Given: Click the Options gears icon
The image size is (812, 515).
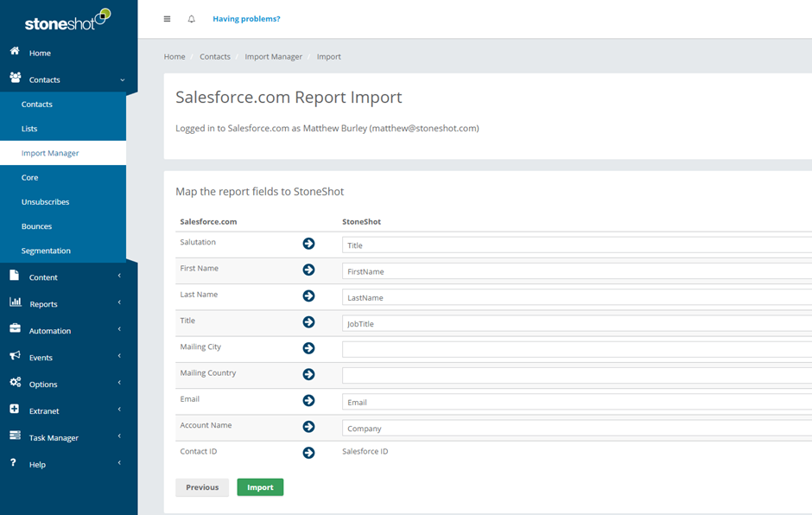Looking at the screenshot, I should tap(15, 383).
